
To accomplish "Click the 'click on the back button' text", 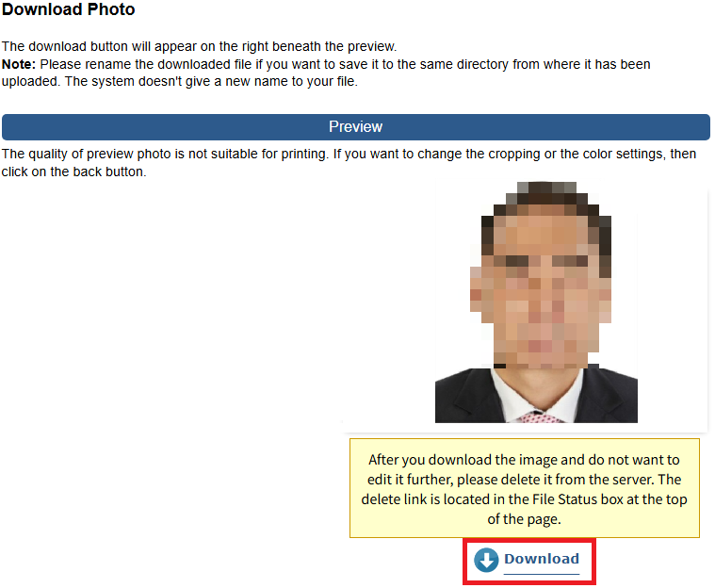I will point(73,172).
